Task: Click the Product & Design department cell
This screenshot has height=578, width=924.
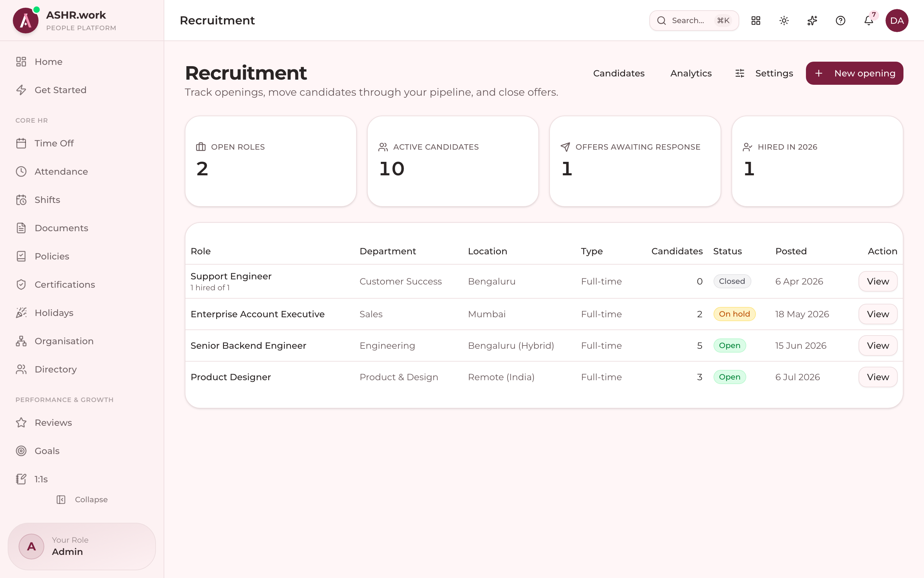Action: tap(398, 377)
